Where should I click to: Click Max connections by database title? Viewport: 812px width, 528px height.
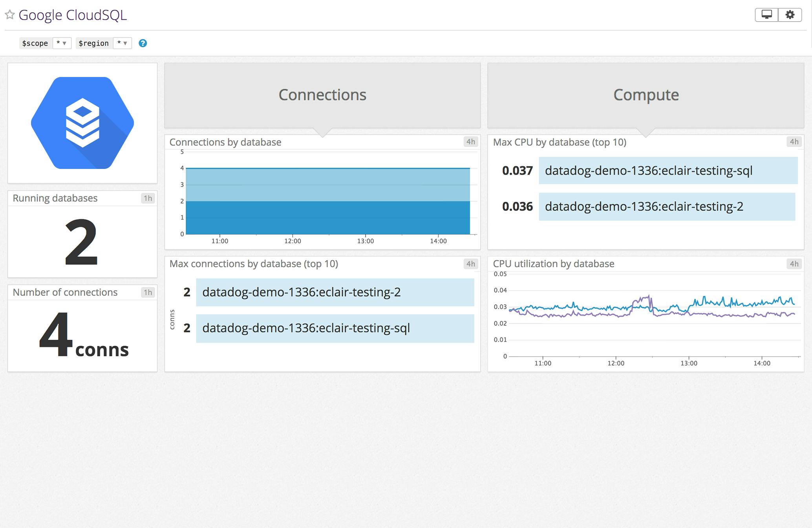pos(254,264)
